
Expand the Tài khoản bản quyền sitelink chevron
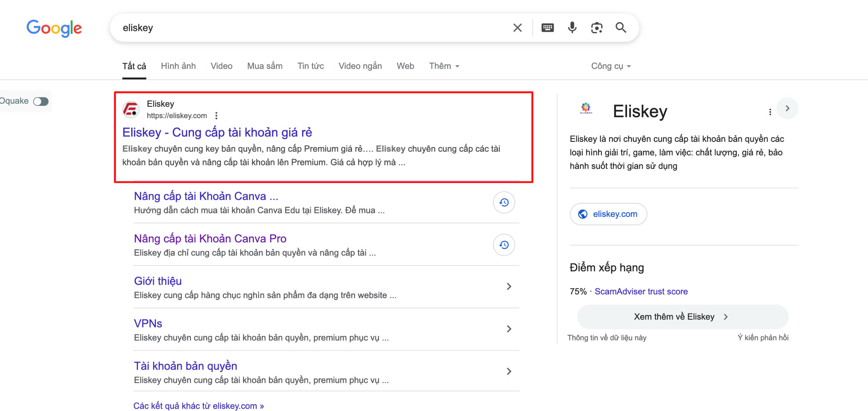[509, 371]
